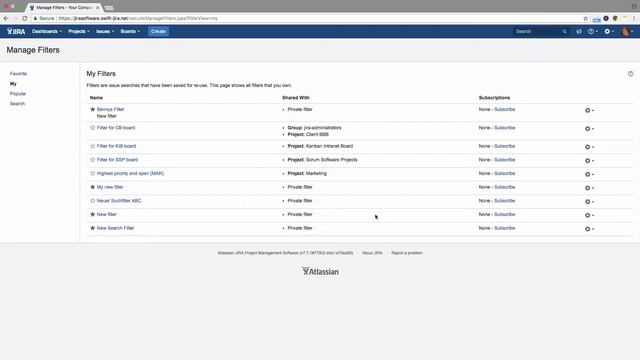Focus the JIRA Search field
The image size is (640, 360).
(x=538, y=31)
